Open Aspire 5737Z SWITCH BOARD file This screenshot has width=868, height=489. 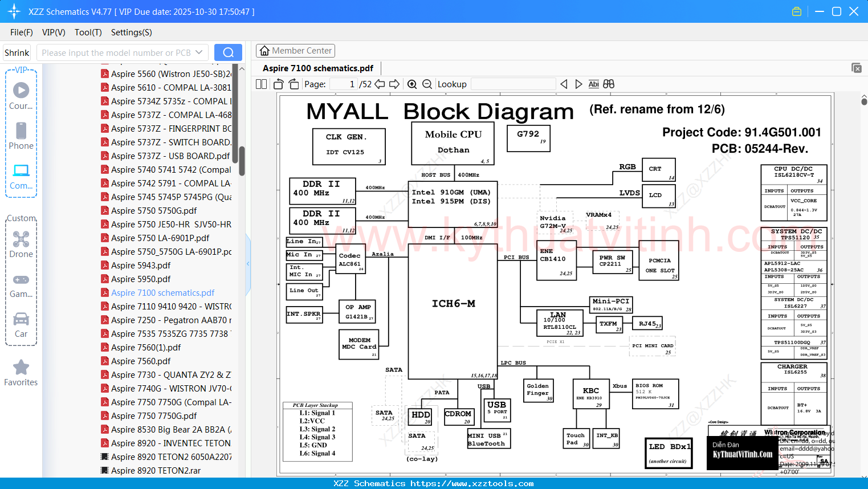(171, 142)
